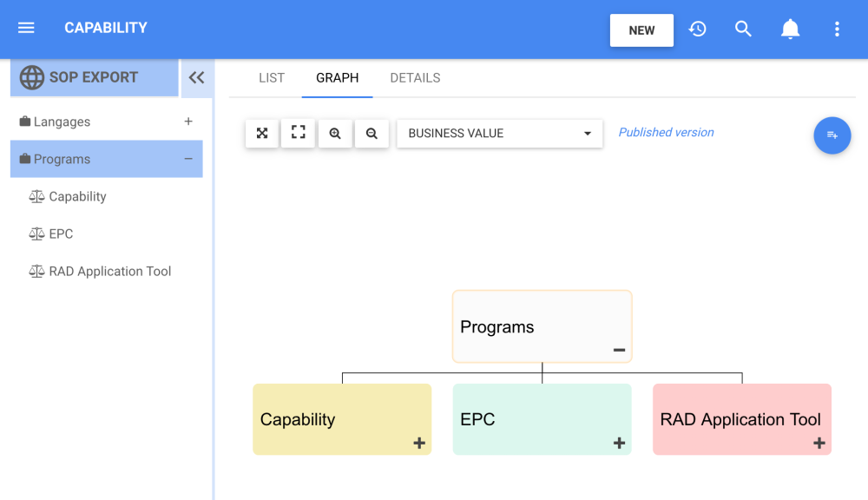Expand the Capability graph node
The width and height of the screenshot is (868, 500).
click(419, 443)
